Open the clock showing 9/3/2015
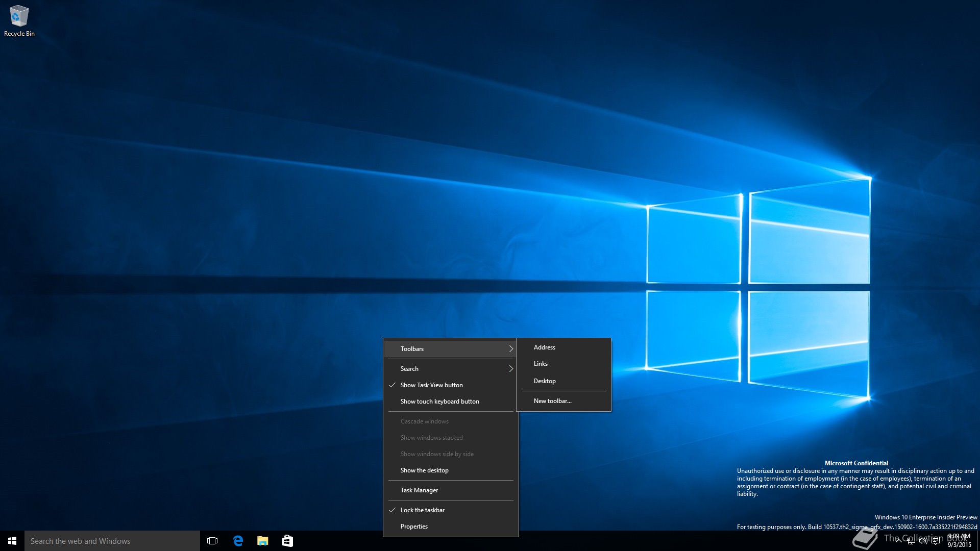The height and width of the screenshot is (551, 980). (960, 541)
